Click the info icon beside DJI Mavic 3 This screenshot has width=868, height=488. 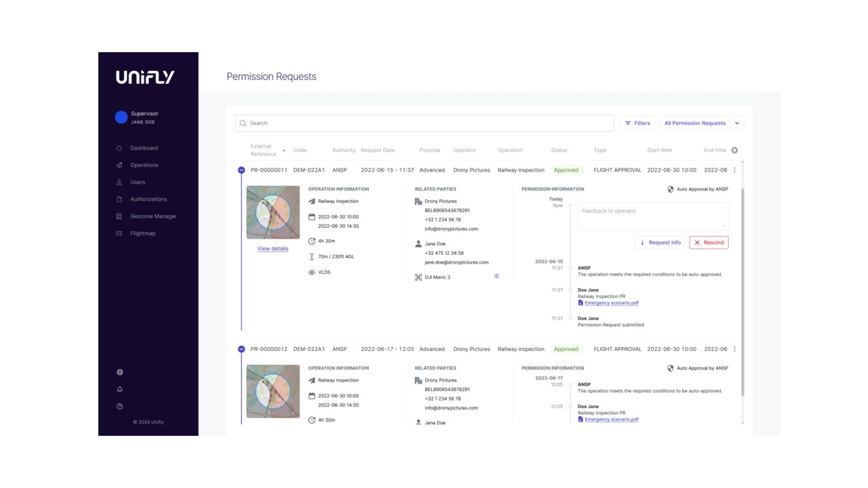point(496,277)
